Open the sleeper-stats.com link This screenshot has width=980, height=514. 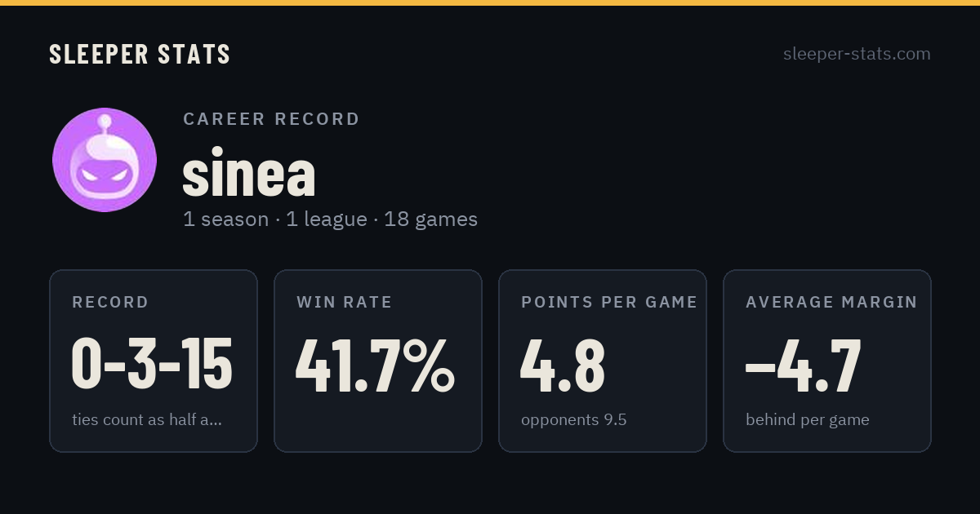point(857,54)
